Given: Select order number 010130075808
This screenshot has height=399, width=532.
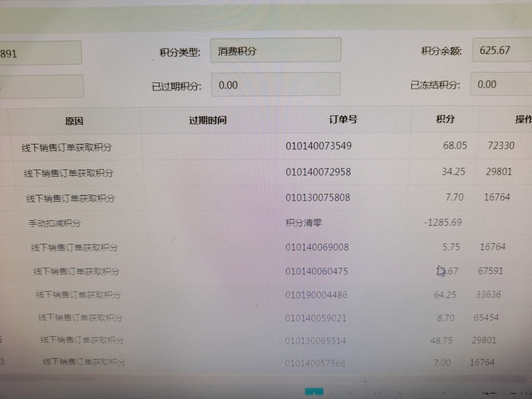Looking at the screenshot, I should click(x=318, y=197).
